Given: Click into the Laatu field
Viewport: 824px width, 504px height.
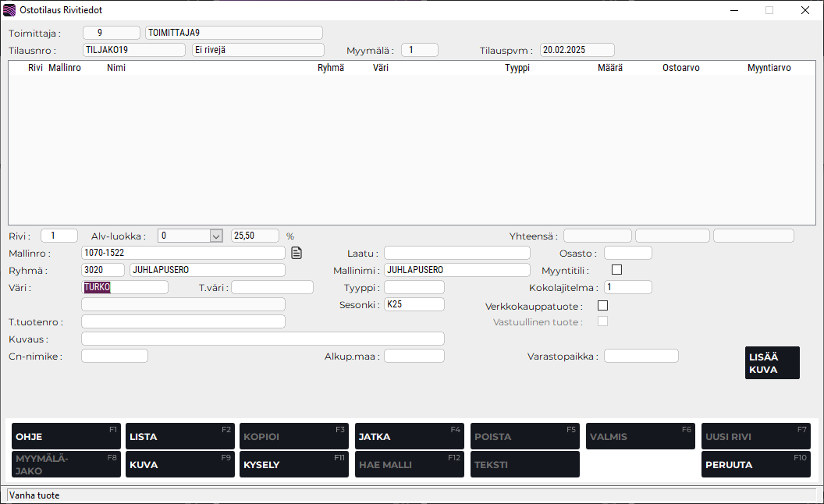Looking at the screenshot, I should click(x=456, y=253).
